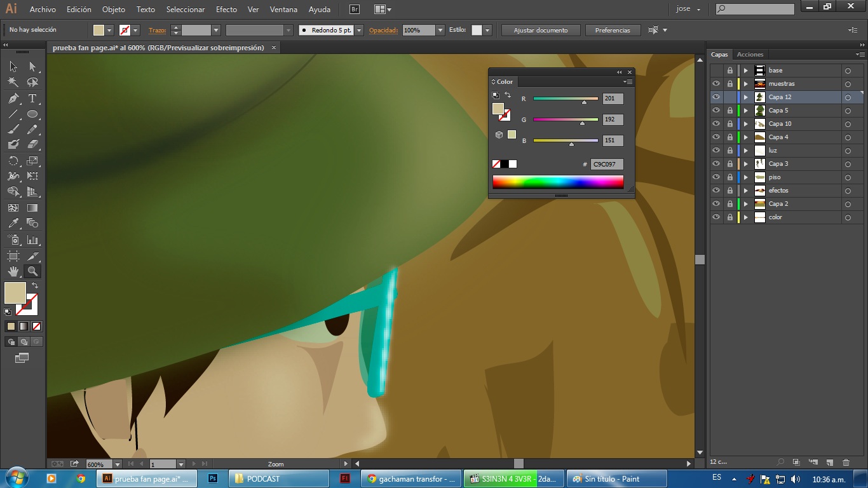The image size is (868, 488).
Task: Hide the efectos layer
Action: 716,191
